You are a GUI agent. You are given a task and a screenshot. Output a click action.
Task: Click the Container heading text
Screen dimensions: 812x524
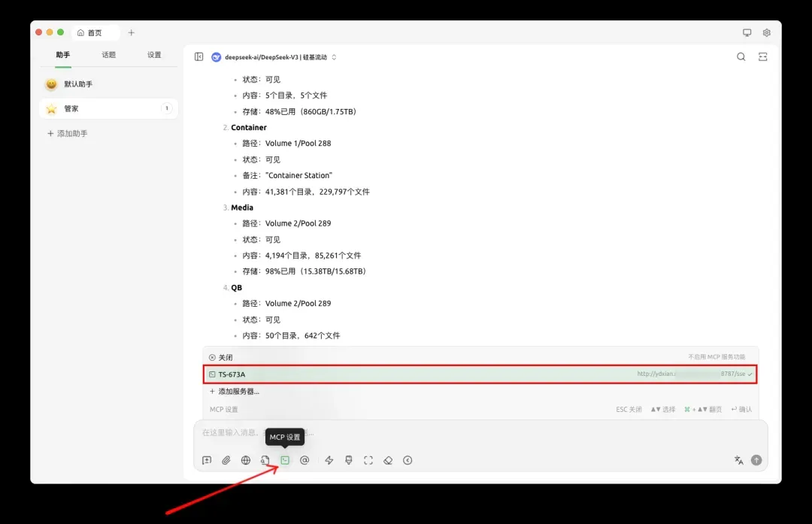[249, 127]
